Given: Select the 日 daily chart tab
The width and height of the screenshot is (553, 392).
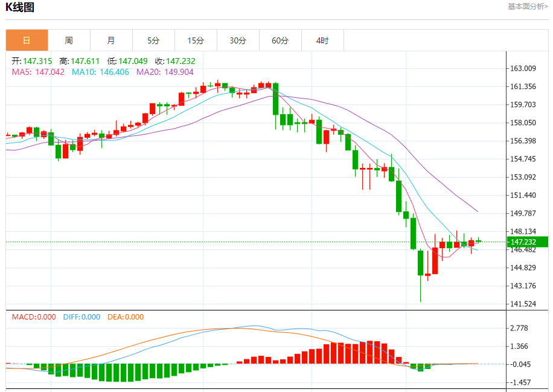Looking at the screenshot, I should coord(27,40).
